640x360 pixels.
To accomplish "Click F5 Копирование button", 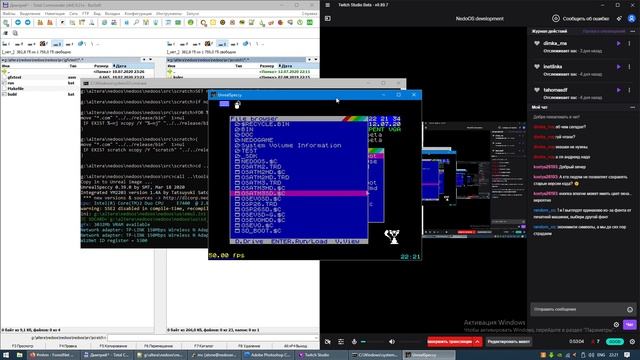I will click(113, 346).
